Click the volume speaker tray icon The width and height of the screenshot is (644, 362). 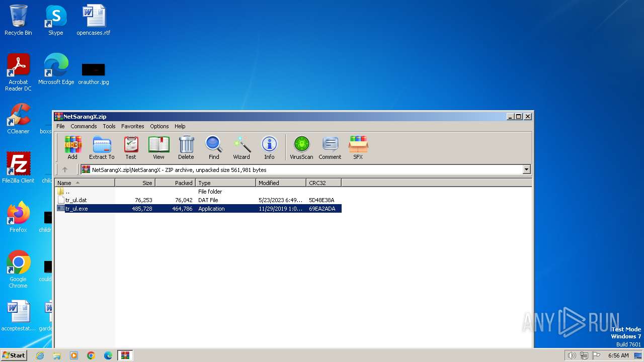coord(572,355)
